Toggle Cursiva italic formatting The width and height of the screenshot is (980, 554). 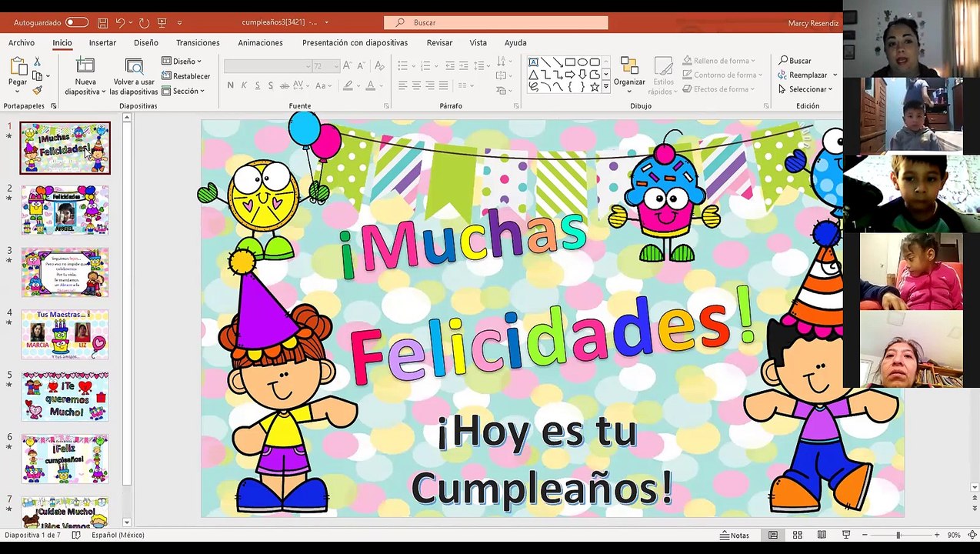point(244,85)
